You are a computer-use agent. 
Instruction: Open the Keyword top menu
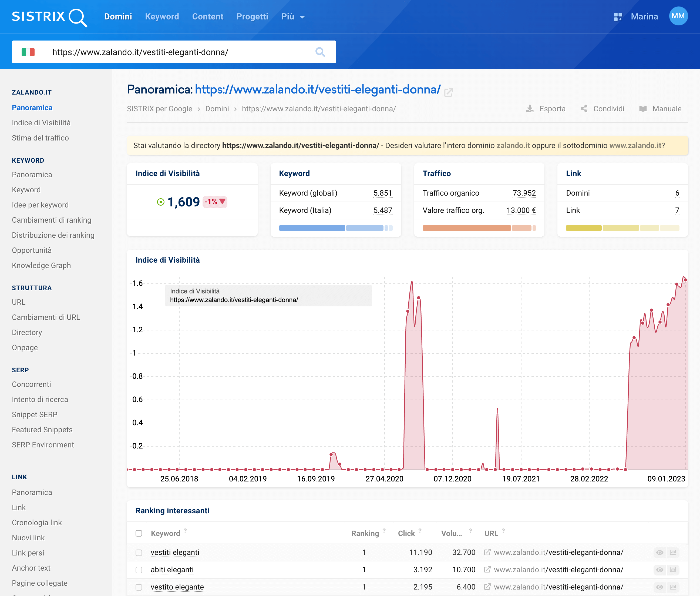[x=162, y=16]
